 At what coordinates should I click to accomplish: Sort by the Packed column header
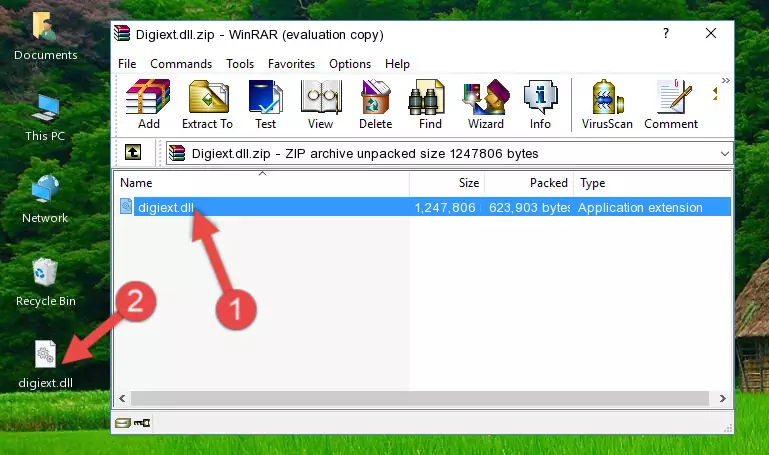(529, 183)
